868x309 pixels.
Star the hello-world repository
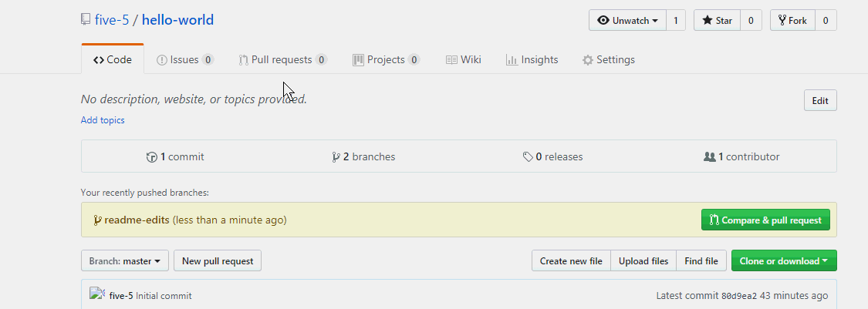718,21
